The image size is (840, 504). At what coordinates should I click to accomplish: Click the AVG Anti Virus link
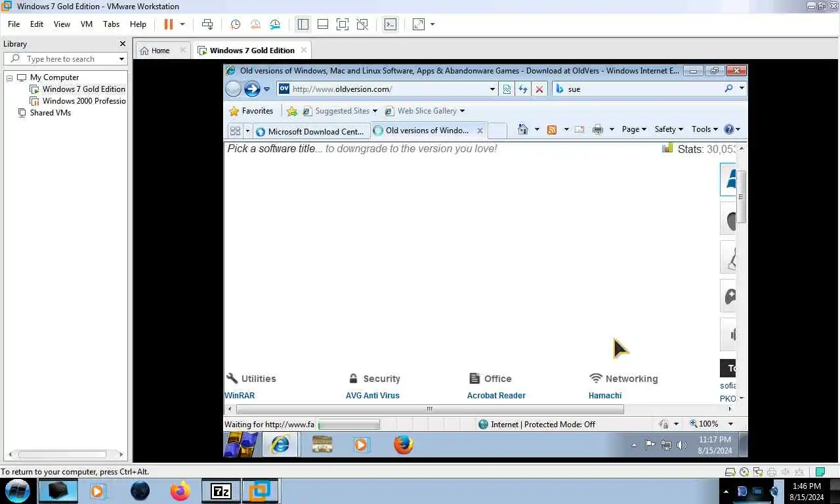pos(373,396)
